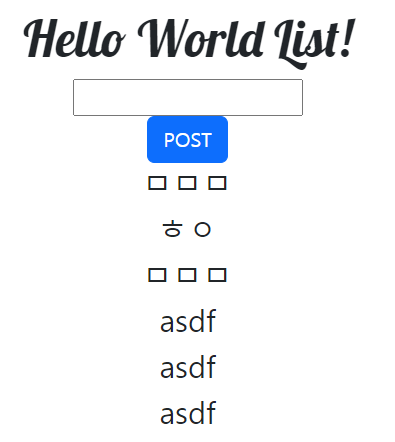This screenshot has width=395, height=442.
Task: Click the ㅎ character in the list
Action: click(173, 229)
